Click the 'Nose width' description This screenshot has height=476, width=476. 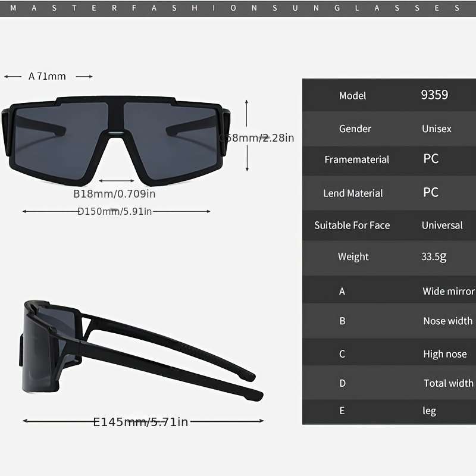(448, 321)
